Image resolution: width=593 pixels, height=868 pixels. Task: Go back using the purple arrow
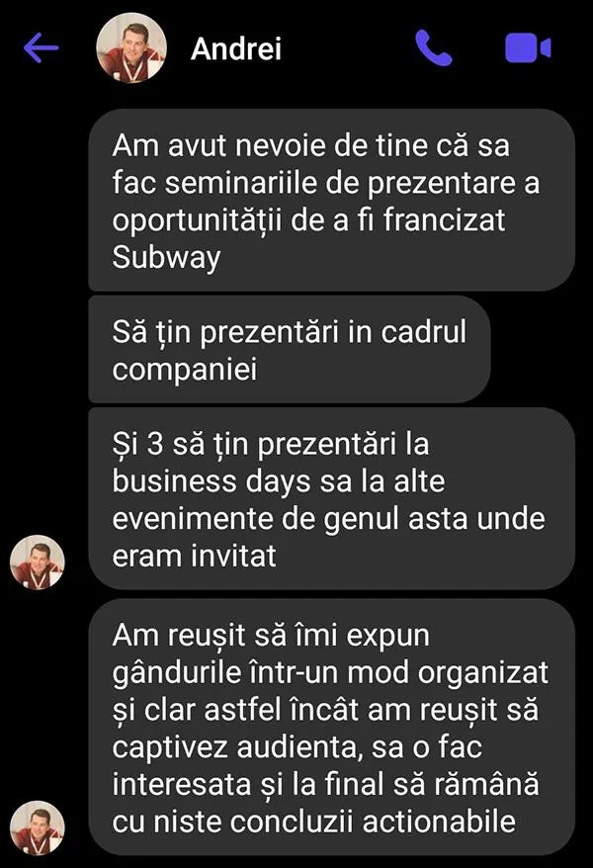42,47
